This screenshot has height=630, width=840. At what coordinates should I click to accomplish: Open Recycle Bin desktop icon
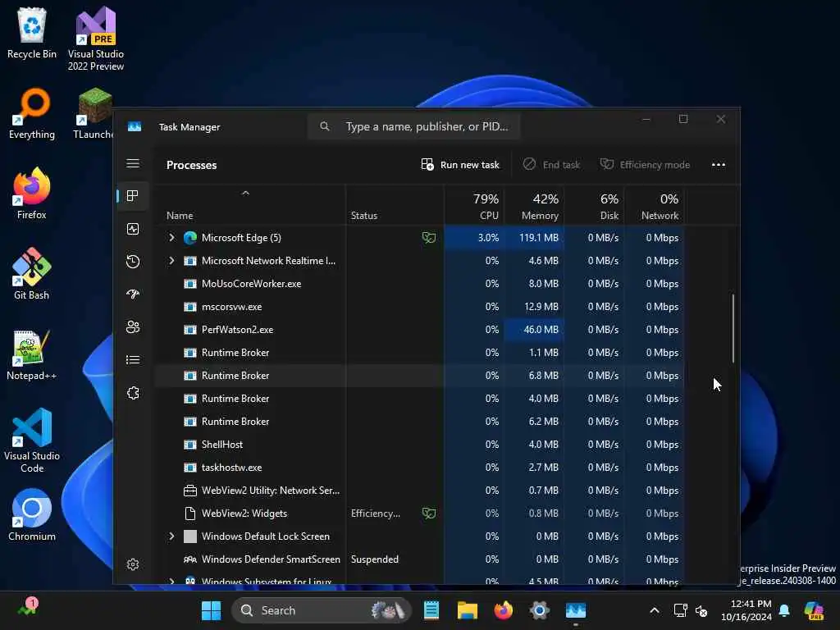tap(32, 33)
